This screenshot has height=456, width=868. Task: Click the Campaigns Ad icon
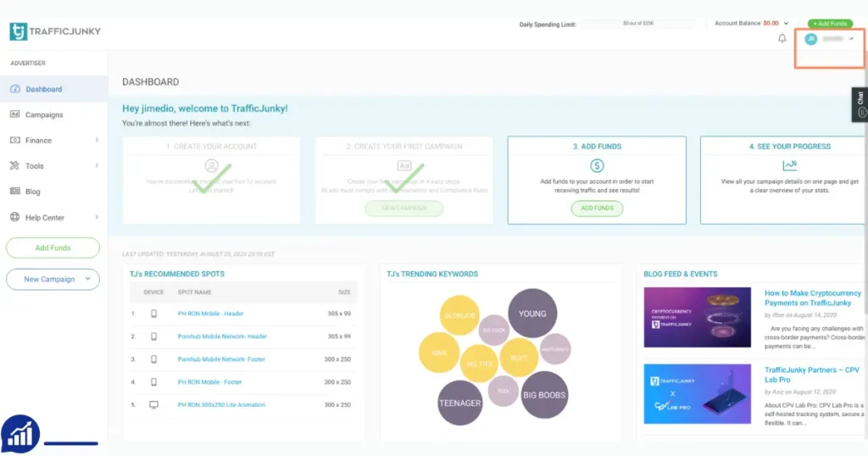pyautogui.click(x=15, y=114)
